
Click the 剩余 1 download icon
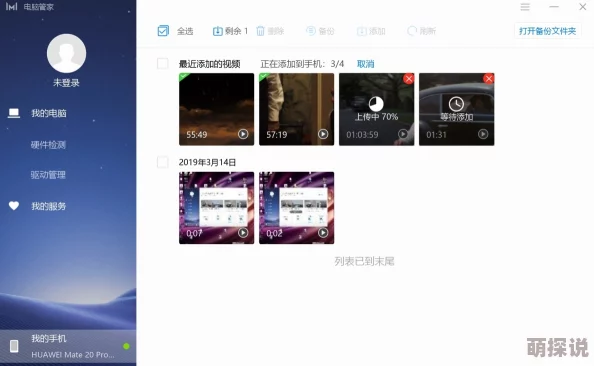point(217,31)
